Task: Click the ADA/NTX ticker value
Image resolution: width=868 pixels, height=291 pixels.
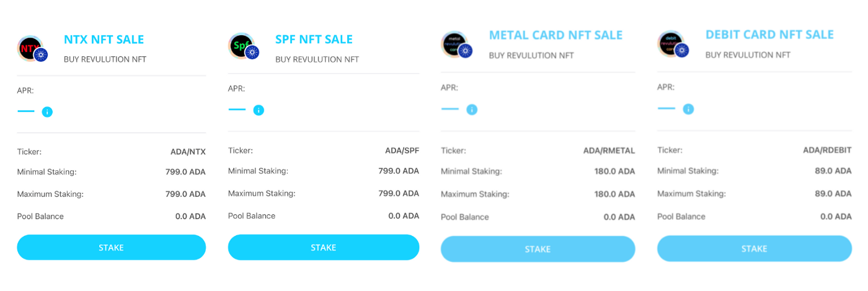Action: point(188,152)
